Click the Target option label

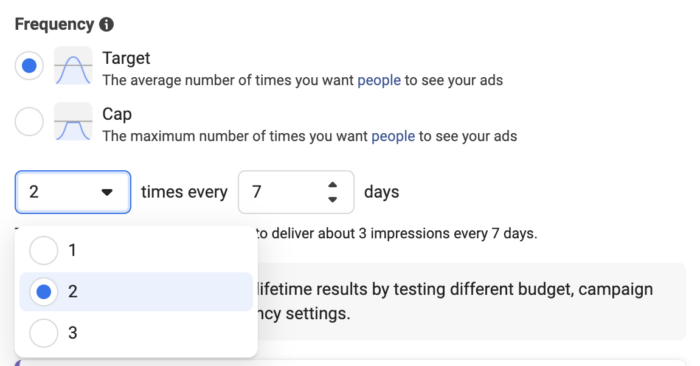(x=126, y=58)
